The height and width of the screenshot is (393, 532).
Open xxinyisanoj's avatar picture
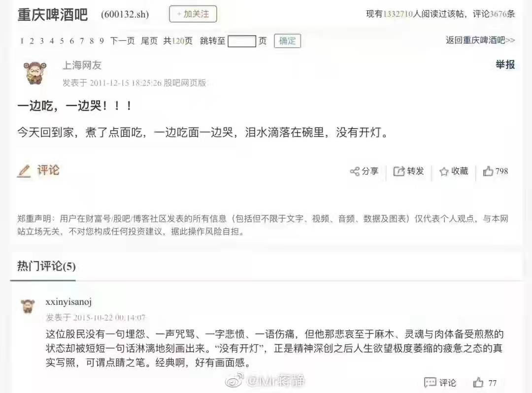tap(28, 306)
